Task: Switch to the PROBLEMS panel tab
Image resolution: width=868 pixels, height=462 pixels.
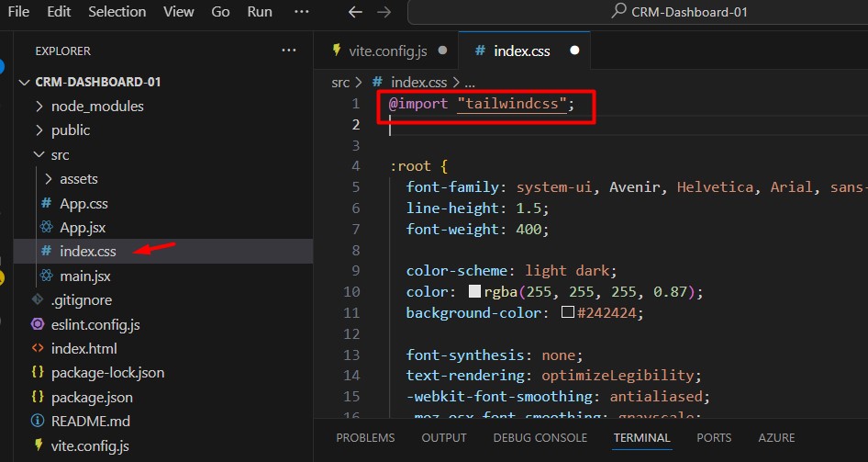Action: (x=365, y=438)
